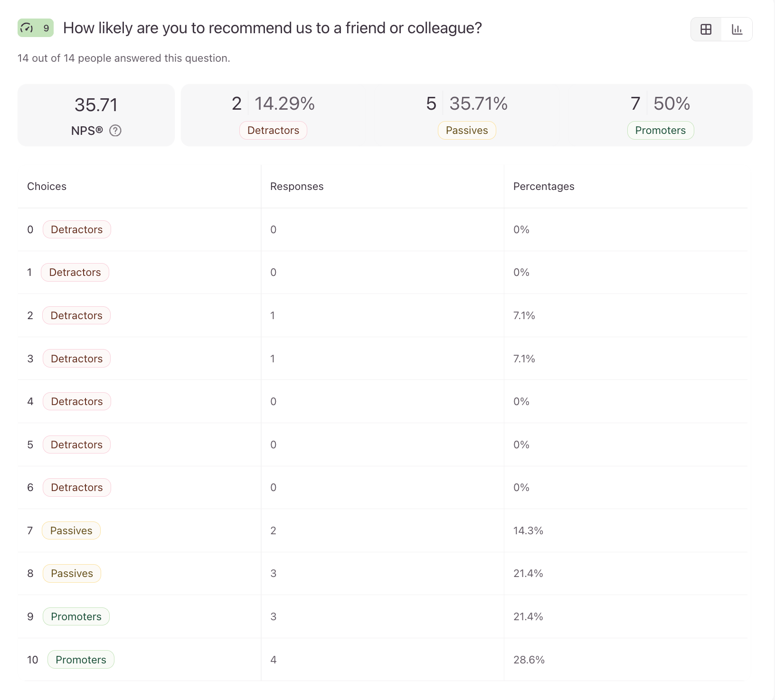Click the Detractors label on choice 2 row
Viewport: 775px width, 700px height.
click(76, 315)
